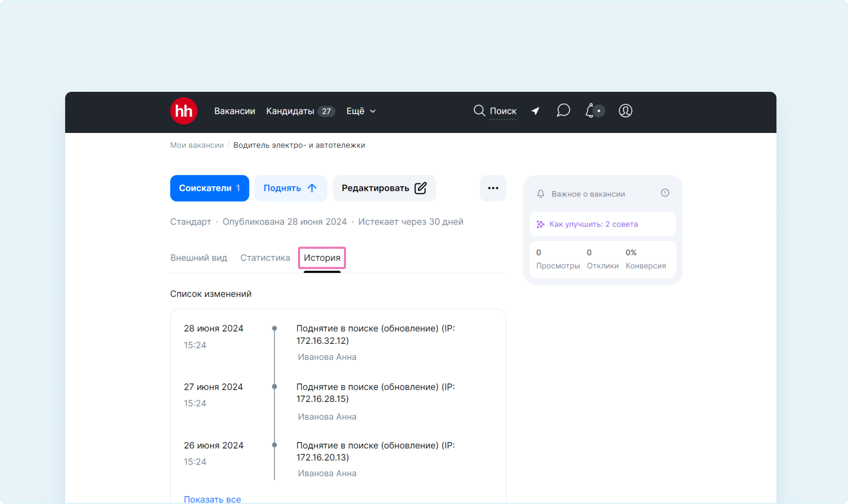Click the Показать все link
The width and height of the screenshot is (848, 504).
pyautogui.click(x=213, y=499)
